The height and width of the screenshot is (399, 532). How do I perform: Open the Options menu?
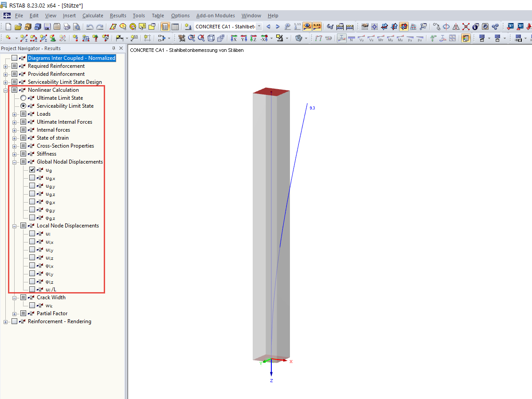point(180,16)
